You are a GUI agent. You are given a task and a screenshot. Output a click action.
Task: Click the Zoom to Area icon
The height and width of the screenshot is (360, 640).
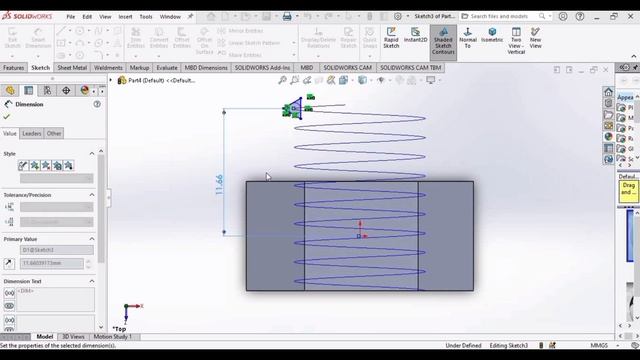pos(294,80)
